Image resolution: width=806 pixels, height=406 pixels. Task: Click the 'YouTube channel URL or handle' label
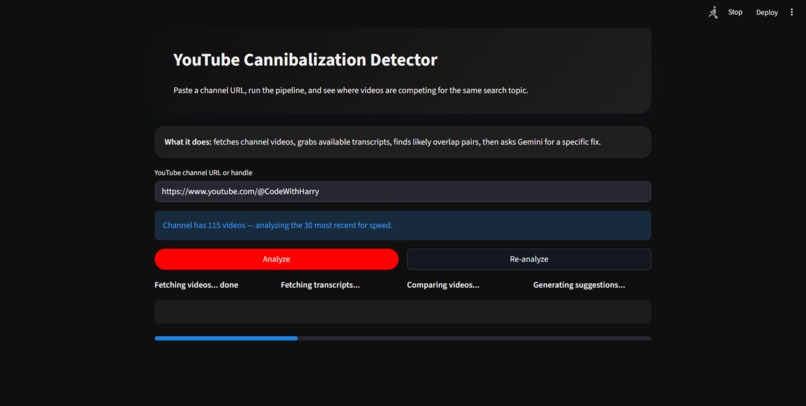click(204, 173)
